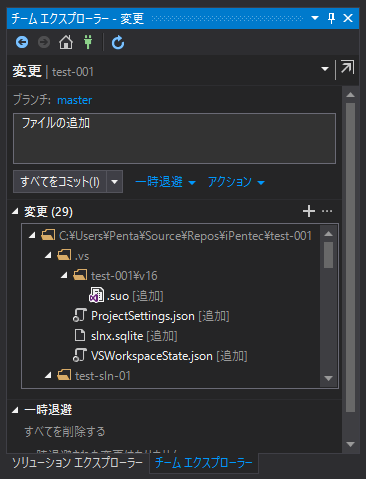This screenshot has height=479, width=366.
Task: Collapse the C:¥Users¥Penta¥Source root folder node
Action: pyautogui.click(x=32, y=236)
